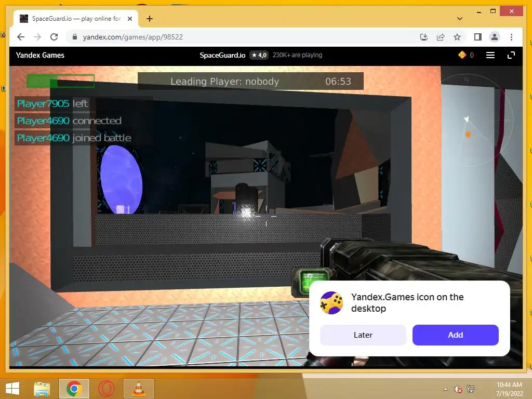Image resolution: width=532 pixels, height=399 pixels.
Task: Click the Player7905 left message
Action: click(x=52, y=103)
